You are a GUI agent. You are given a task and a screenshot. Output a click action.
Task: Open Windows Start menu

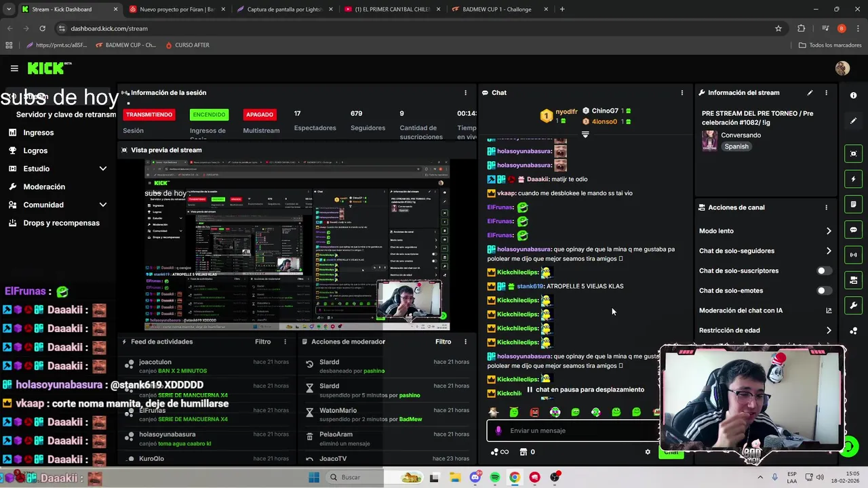[314, 477]
